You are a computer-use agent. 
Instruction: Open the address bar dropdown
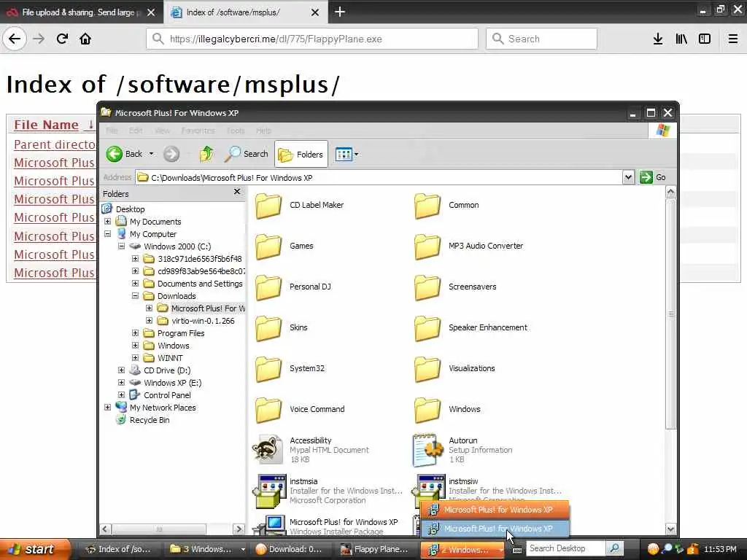click(x=628, y=177)
